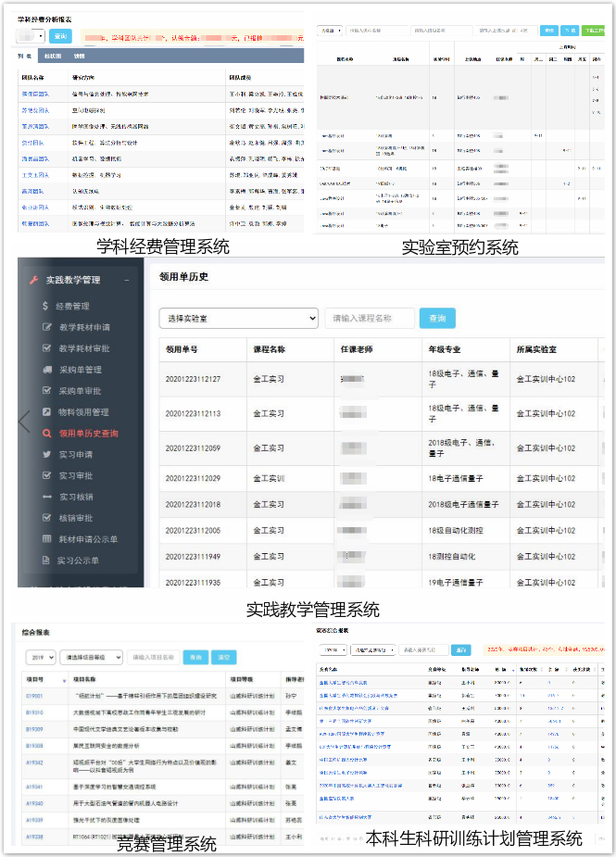Open the 海洋云团队 team link
The height and width of the screenshot is (857, 616).
(x=35, y=158)
